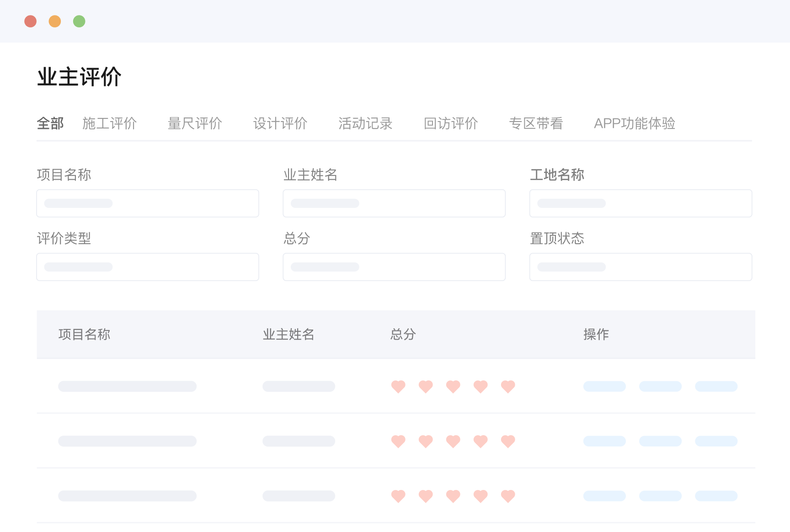Viewport: 790px width, 532px height.
Task: Switch to the 施工评价 tab
Action: tap(109, 123)
